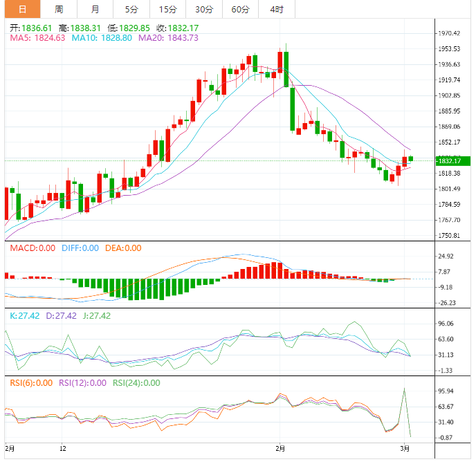Switch to the 4时 chart tab
The height and width of the screenshot is (464, 476).
(x=276, y=9)
